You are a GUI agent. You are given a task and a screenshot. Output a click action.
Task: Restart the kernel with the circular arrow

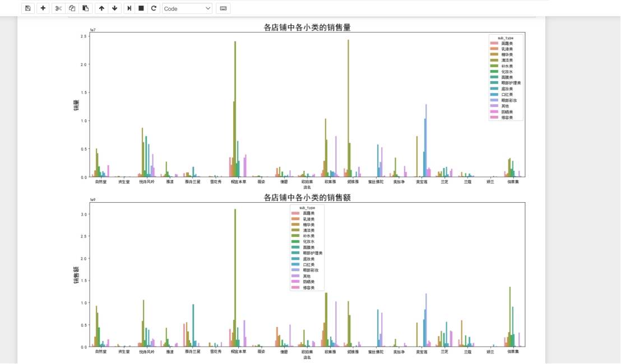pos(154,8)
